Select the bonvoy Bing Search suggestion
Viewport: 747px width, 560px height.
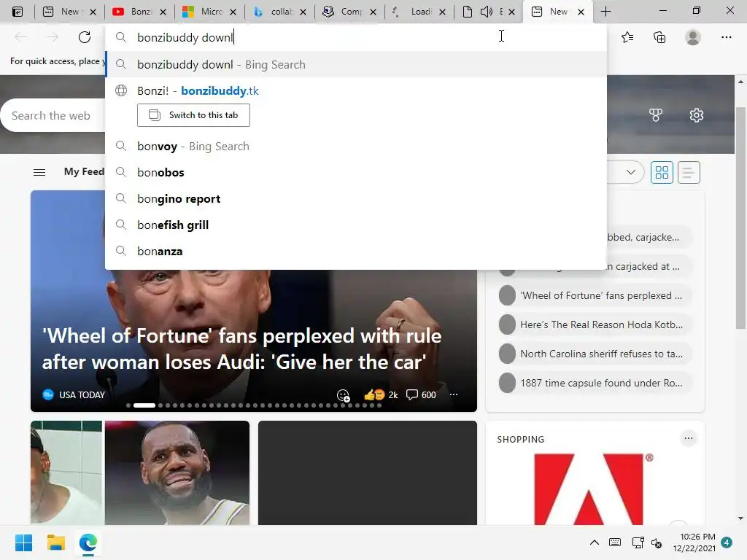pos(356,146)
